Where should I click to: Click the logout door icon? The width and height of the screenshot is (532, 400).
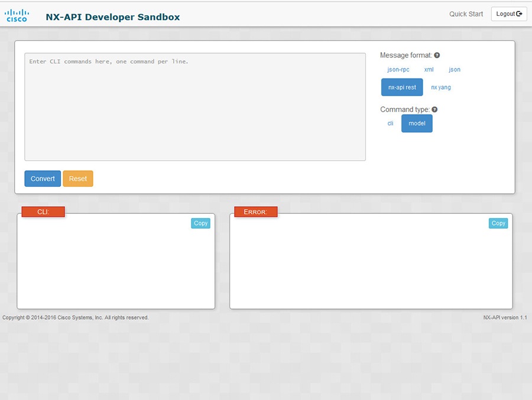coord(518,14)
